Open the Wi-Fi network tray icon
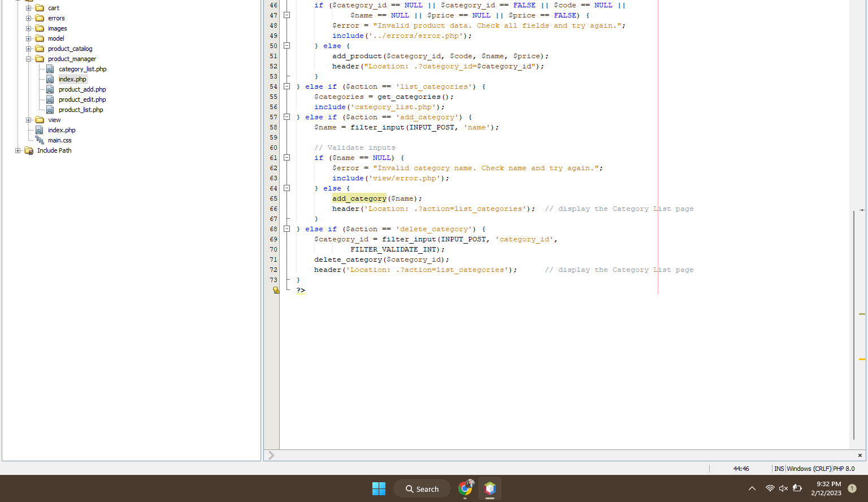This screenshot has height=502, width=868. (770, 488)
